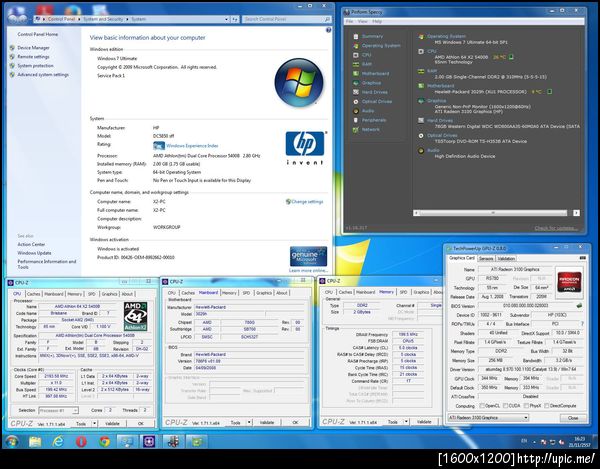
Task: Click taskbar clock showing date
Action: [579, 442]
